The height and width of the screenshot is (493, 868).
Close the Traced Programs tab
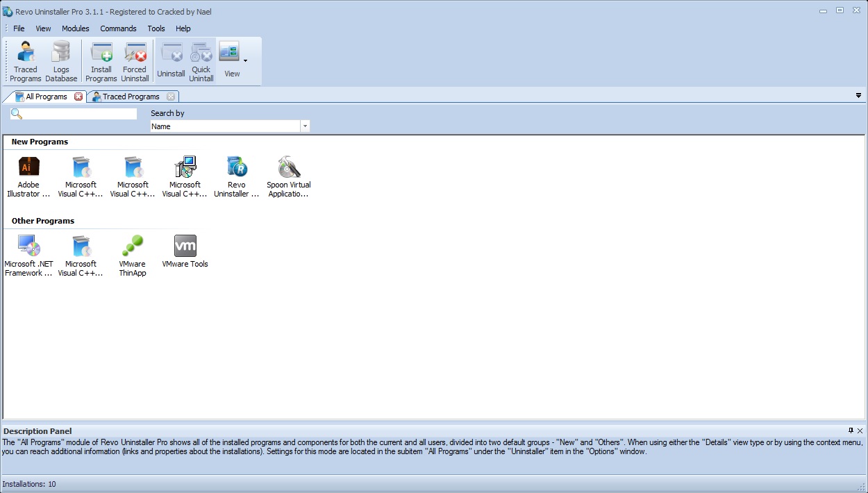[171, 97]
